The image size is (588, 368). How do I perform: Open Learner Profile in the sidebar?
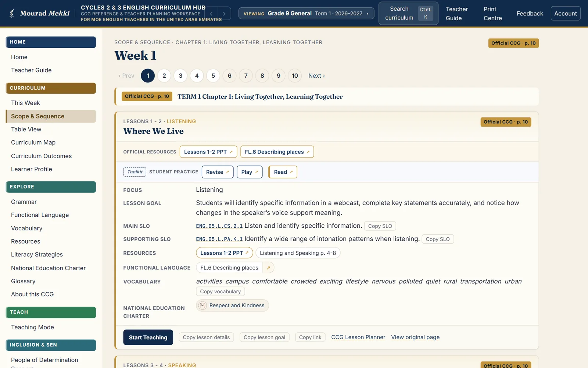point(32,169)
